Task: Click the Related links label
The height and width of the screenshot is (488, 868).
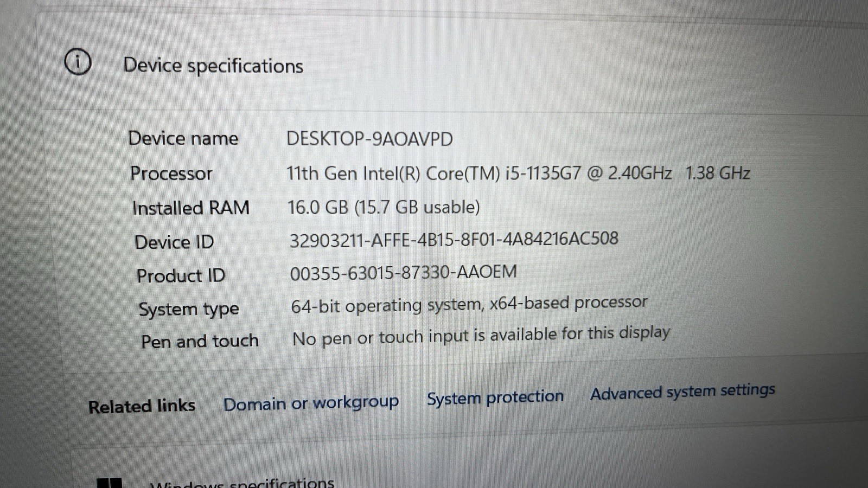Action: tap(142, 406)
